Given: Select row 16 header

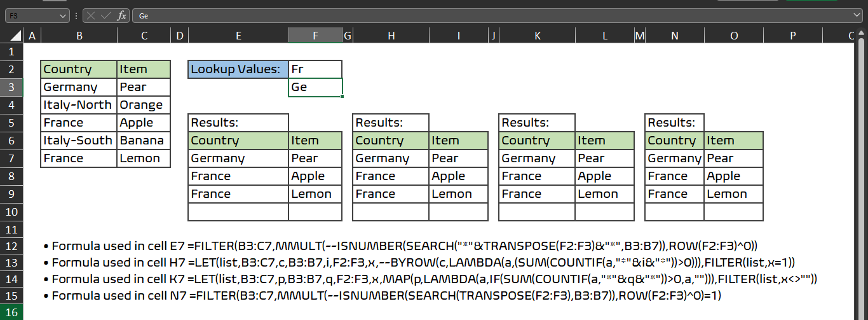Looking at the screenshot, I should pos(11,312).
